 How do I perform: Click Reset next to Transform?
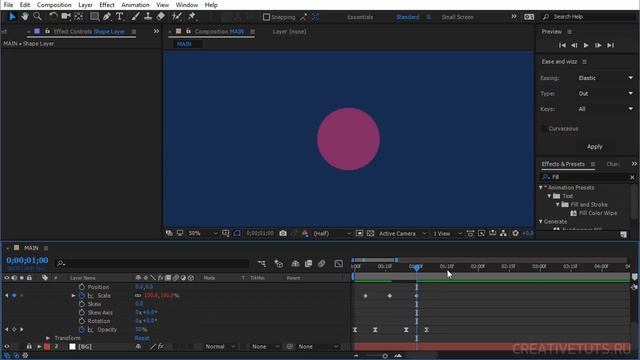click(142, 338)
